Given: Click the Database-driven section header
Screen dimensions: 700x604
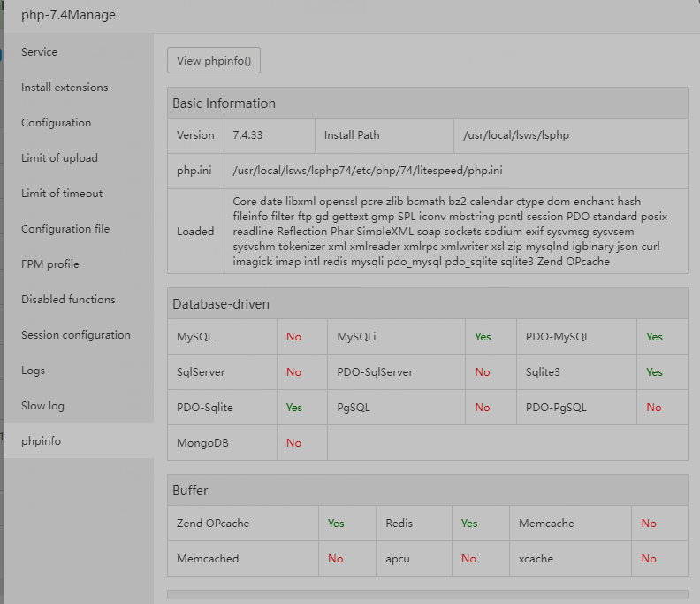Looking at the screenshot, I should [x=221, y=303].
